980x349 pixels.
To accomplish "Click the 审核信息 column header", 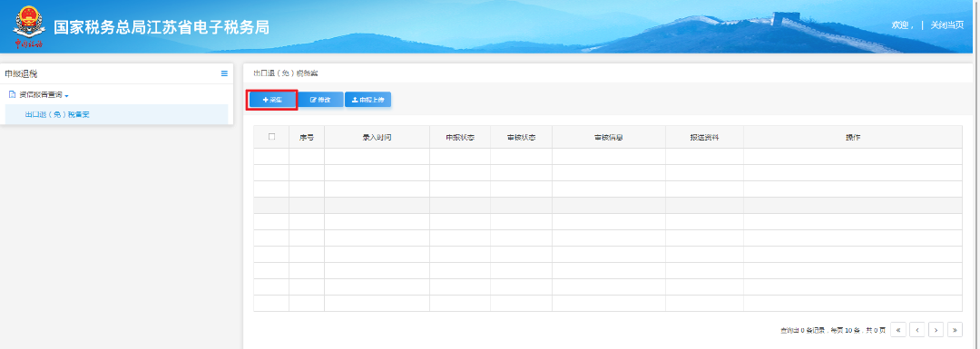I will tap(609, 138).
